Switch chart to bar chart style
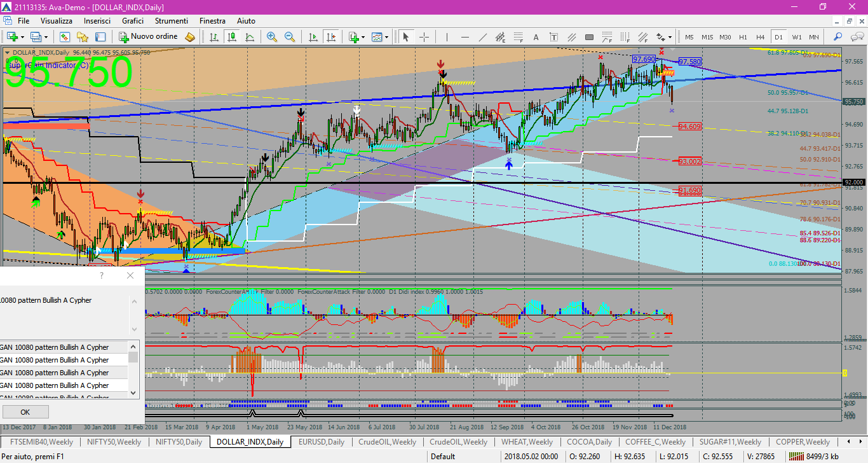 214,37
